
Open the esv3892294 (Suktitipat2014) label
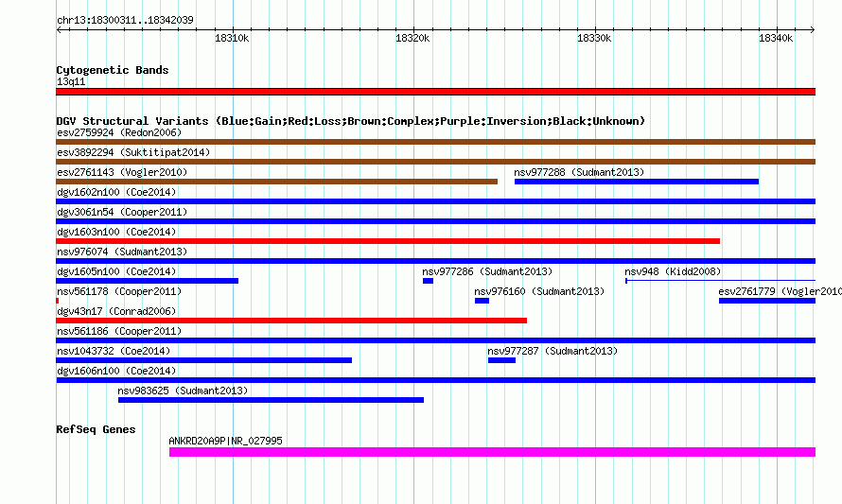click(x=133, y=152)
